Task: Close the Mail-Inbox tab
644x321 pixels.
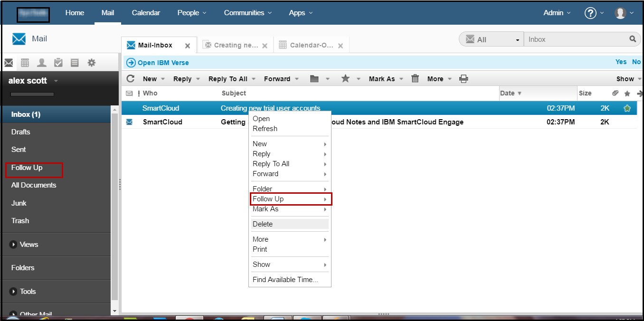Action: pos(188,46)
